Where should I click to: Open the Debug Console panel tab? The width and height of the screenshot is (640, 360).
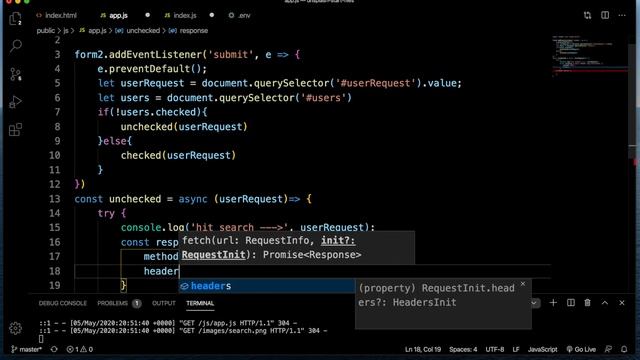(x=62, y=303)
